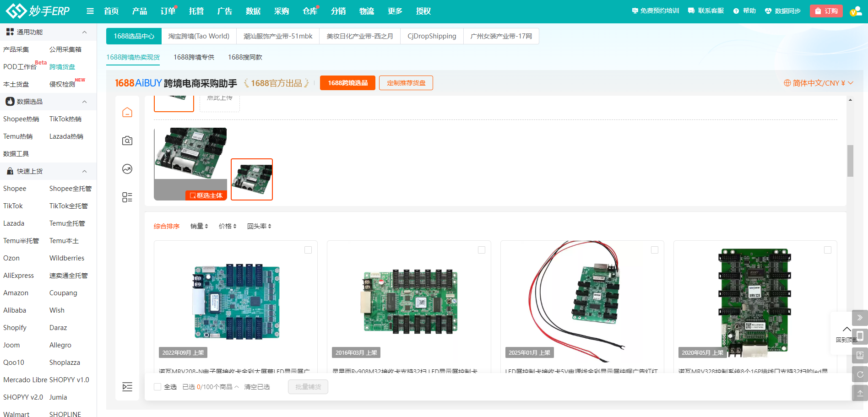Click the refresh floating button
The width and height of the screenshot is (868, 417).
860,374
